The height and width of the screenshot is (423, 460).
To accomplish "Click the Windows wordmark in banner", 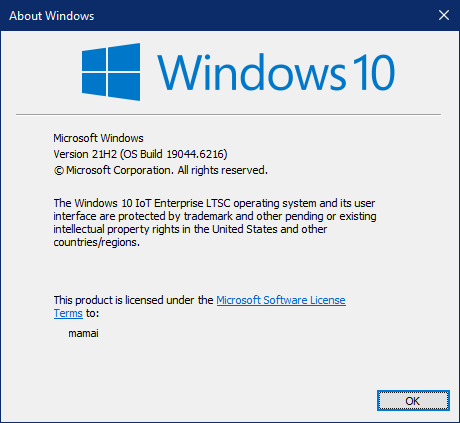I will point(252,72).
